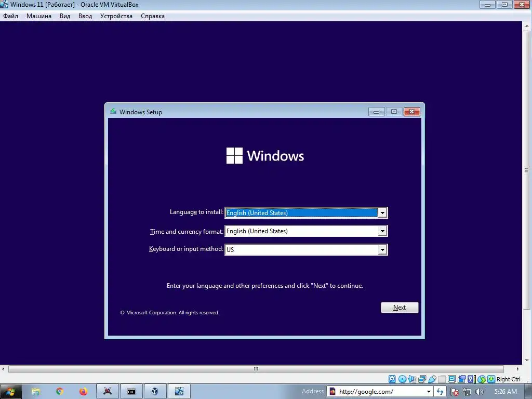532x399 pixels.
Task: Open the Windows Start menu
Action: [10, 392]
